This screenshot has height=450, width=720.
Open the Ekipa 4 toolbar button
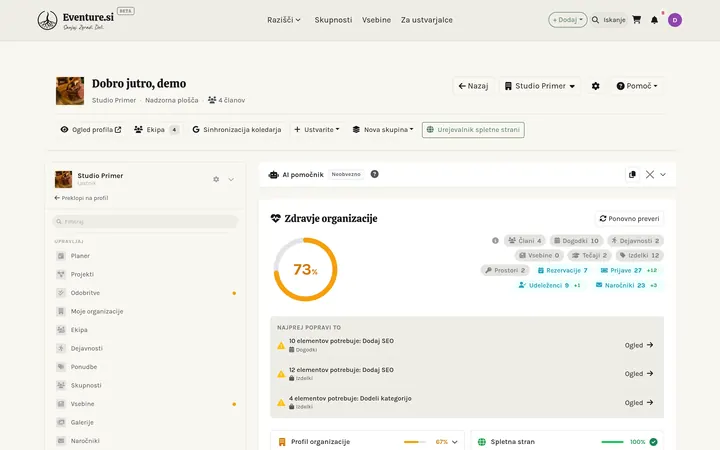[156, 129]
